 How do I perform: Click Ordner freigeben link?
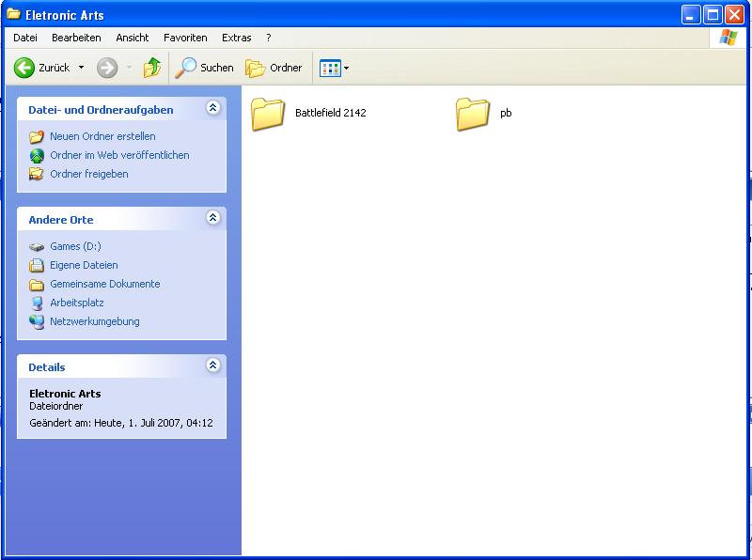89,174
